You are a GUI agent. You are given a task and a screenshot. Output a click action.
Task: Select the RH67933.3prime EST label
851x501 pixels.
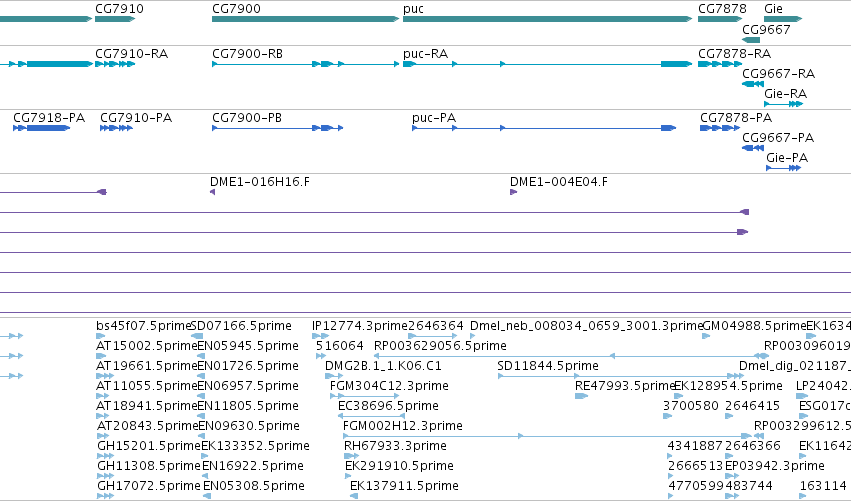395,446
